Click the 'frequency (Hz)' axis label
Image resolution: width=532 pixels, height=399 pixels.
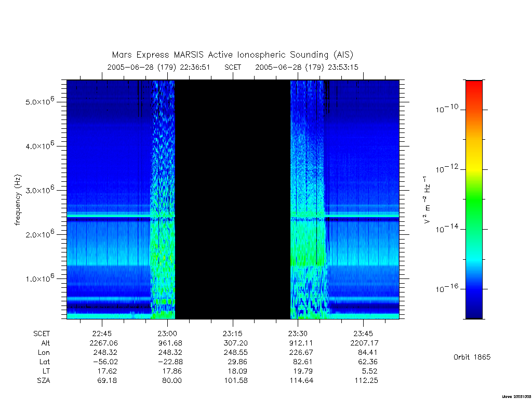18,199
